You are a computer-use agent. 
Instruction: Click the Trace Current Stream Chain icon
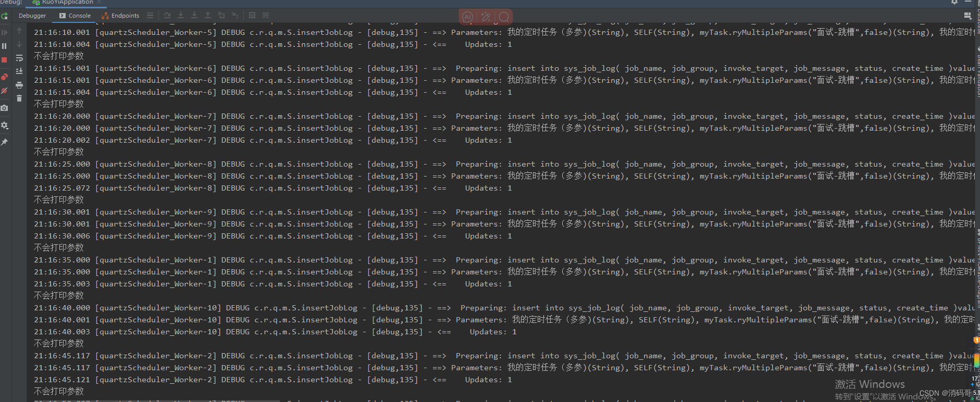pos(266,16)
